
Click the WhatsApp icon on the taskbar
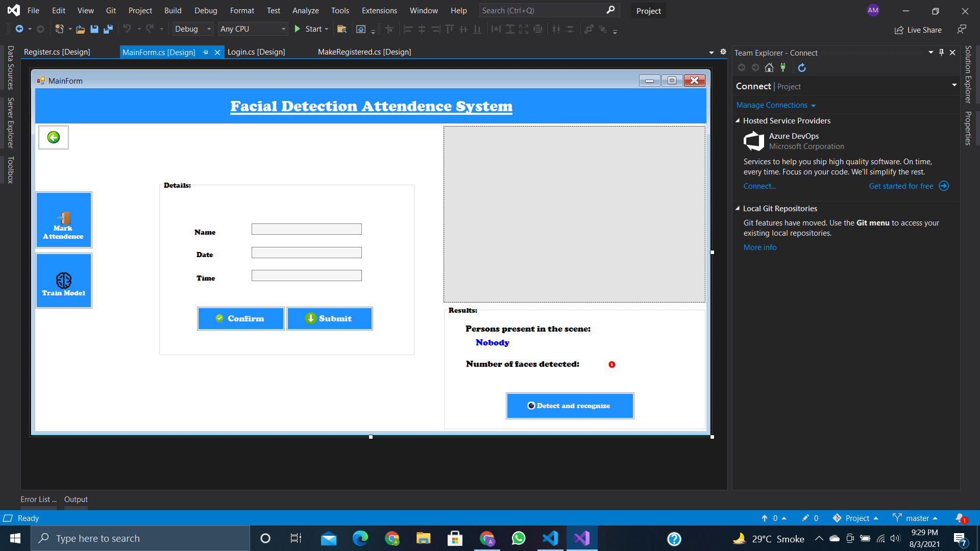[518, 538]
